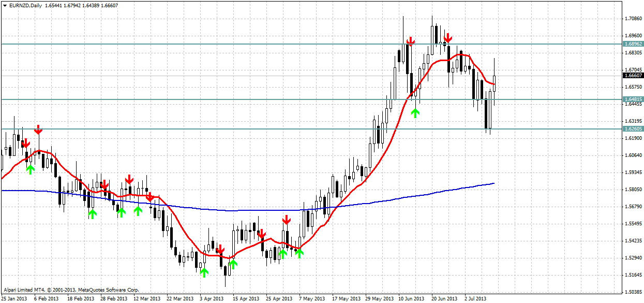Click the current price label 1.66607
Screen dimensions: 644x303
pos(633,75)
